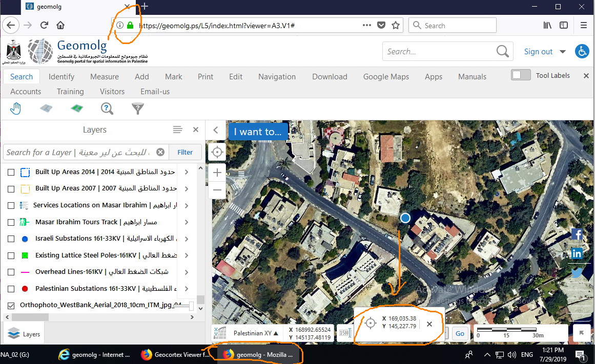Enable Services Locations on Masar Ibrahim layer
The image size is (595, 364).
coord(11,205)
